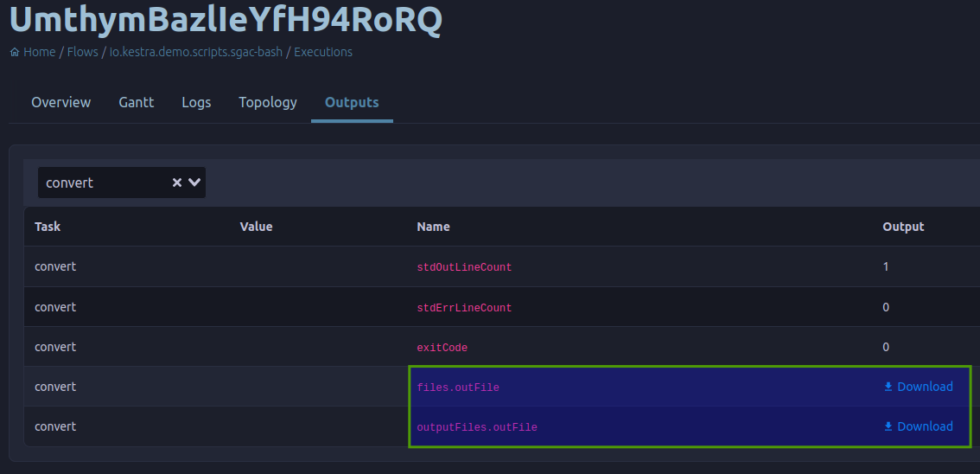Screen dimensions: 980x474
Task: Open io.kestra.demo.scripts.sgac-bash breadcrumb
Action: pyautogui.click(x=196, y=52)
